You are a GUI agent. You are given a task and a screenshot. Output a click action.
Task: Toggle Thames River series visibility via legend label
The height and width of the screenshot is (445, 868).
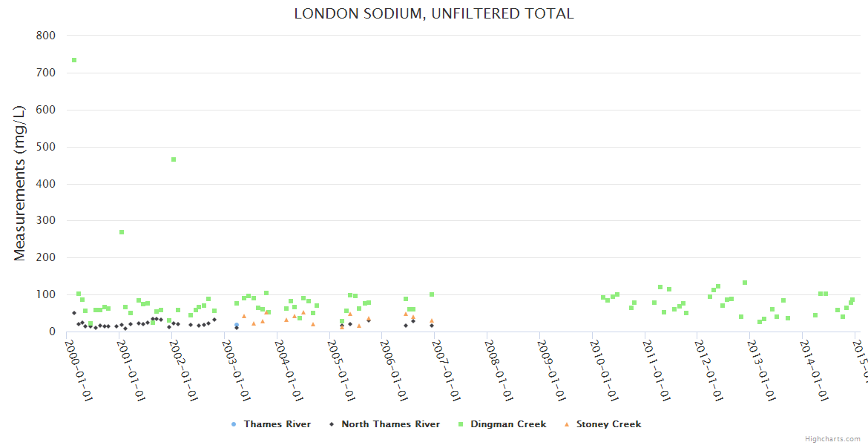[277, 424]
